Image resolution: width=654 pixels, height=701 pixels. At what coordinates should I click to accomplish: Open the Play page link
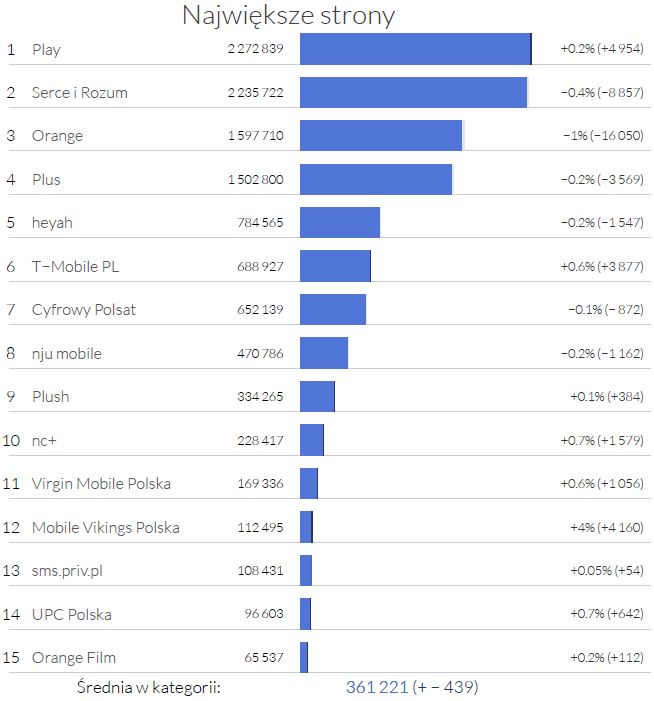tap(46, 49)
